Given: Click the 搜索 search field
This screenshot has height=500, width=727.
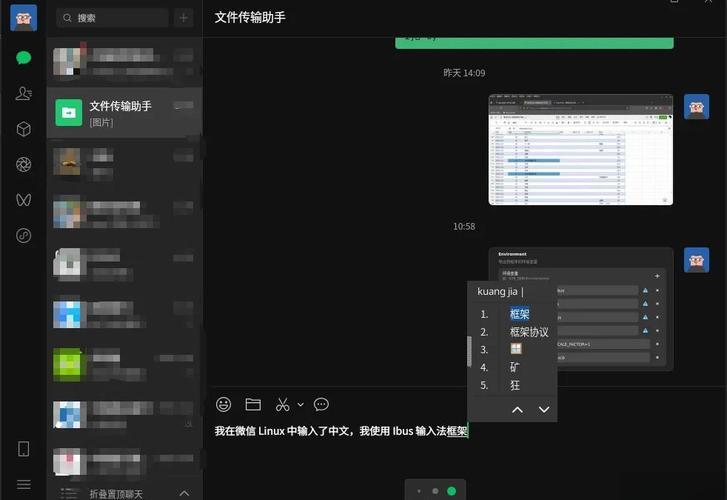Looking at the screenshot, I should (x=112, y=18).
